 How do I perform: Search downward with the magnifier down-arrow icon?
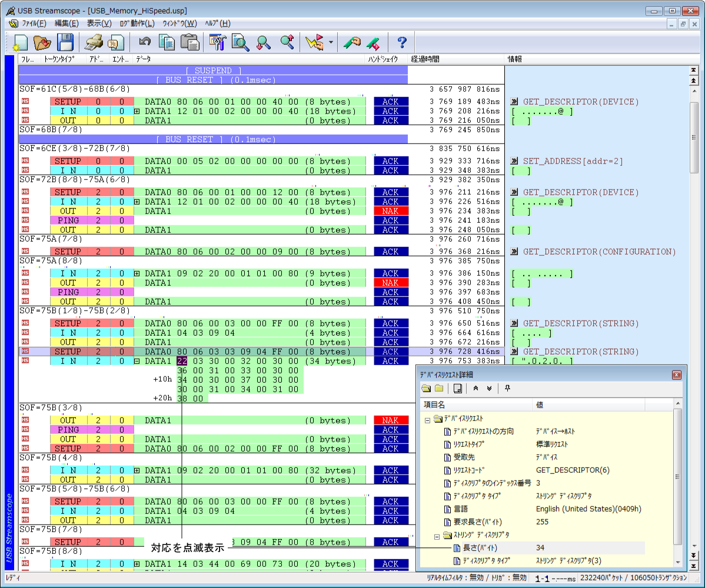[x=264, y=43]
